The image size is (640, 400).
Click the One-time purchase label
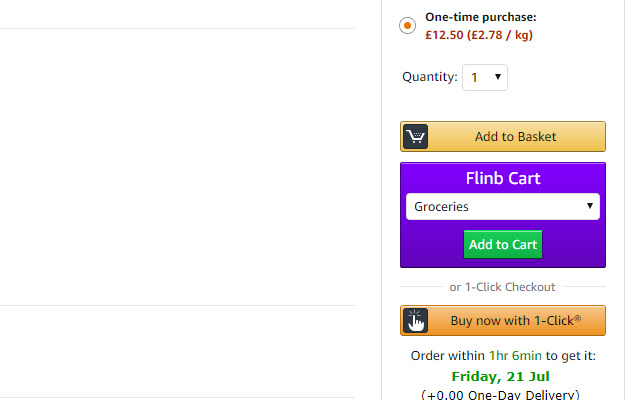[481, 17]
